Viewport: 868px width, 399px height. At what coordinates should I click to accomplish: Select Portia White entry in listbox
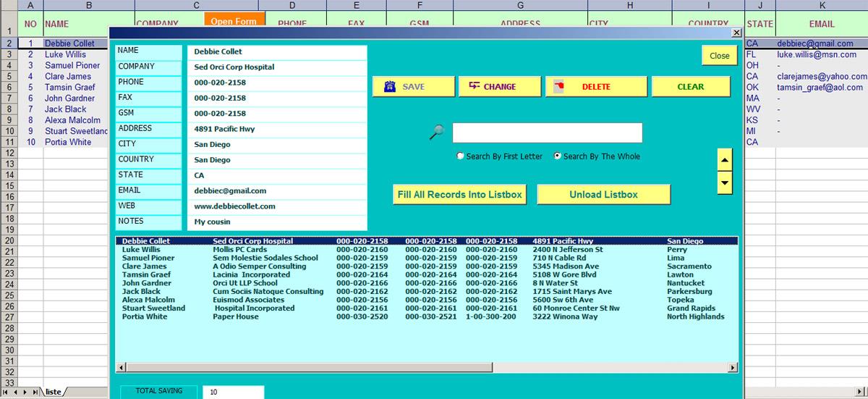[x=144, y=316]
